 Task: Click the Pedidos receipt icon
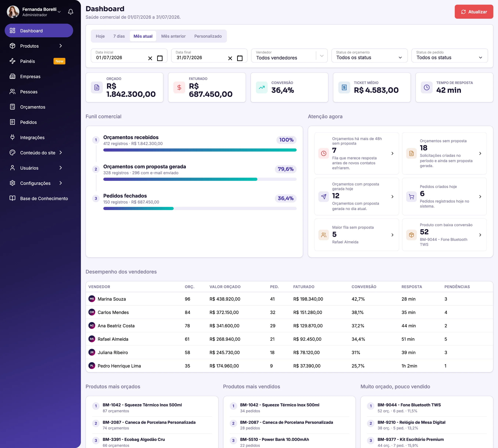12,122
